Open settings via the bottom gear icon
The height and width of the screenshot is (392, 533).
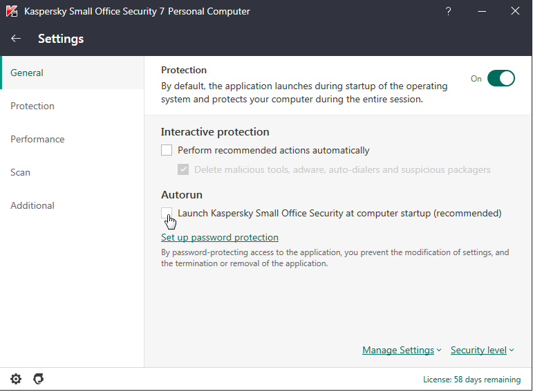pyautogui.click(x=16, y=379)
